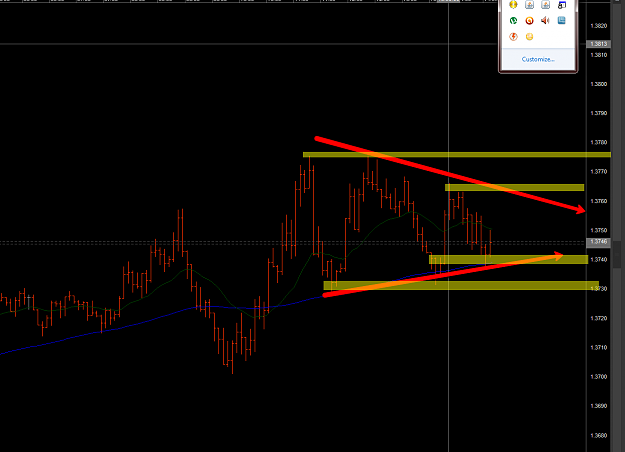Open the orange circular antivirus tray icon

pos(529,21)
